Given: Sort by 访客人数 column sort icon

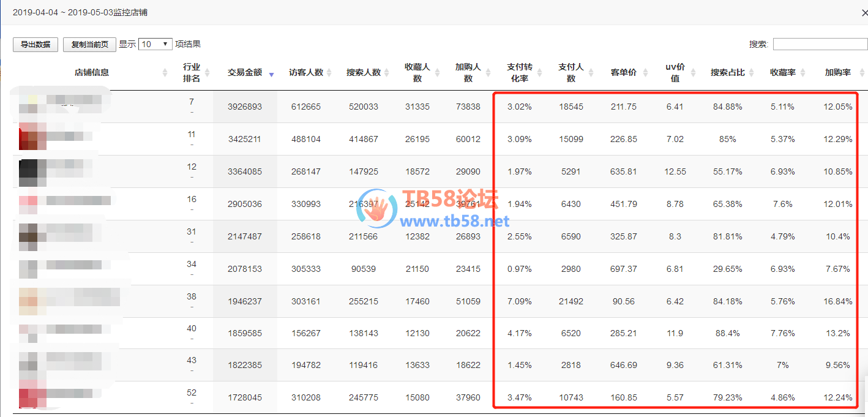Looking at the screenshot, I should 329,73.
